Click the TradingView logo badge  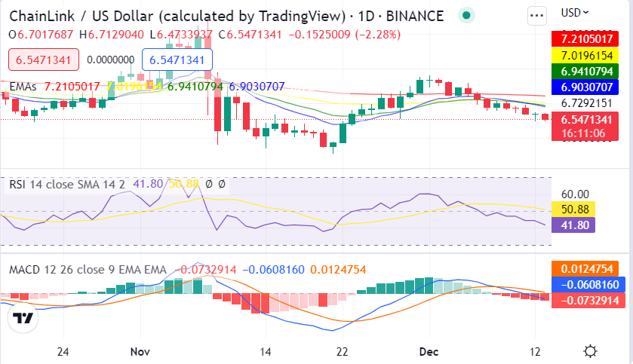(x=23, y=318)
